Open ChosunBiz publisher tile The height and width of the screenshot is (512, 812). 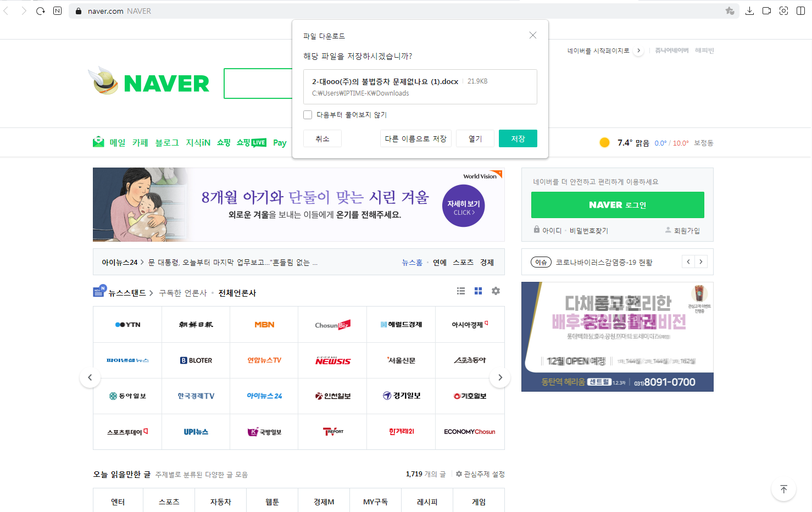pyautogui.click(x=333, y=325)
